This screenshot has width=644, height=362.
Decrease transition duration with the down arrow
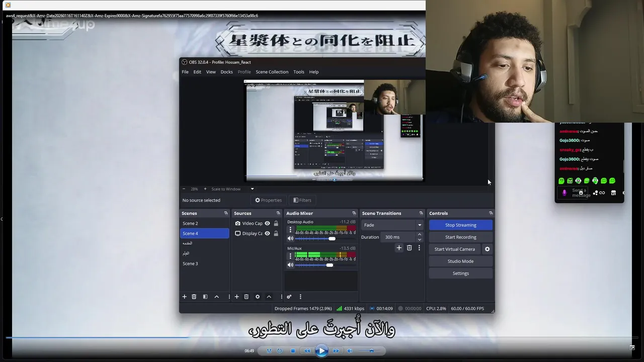pos(419,239)
